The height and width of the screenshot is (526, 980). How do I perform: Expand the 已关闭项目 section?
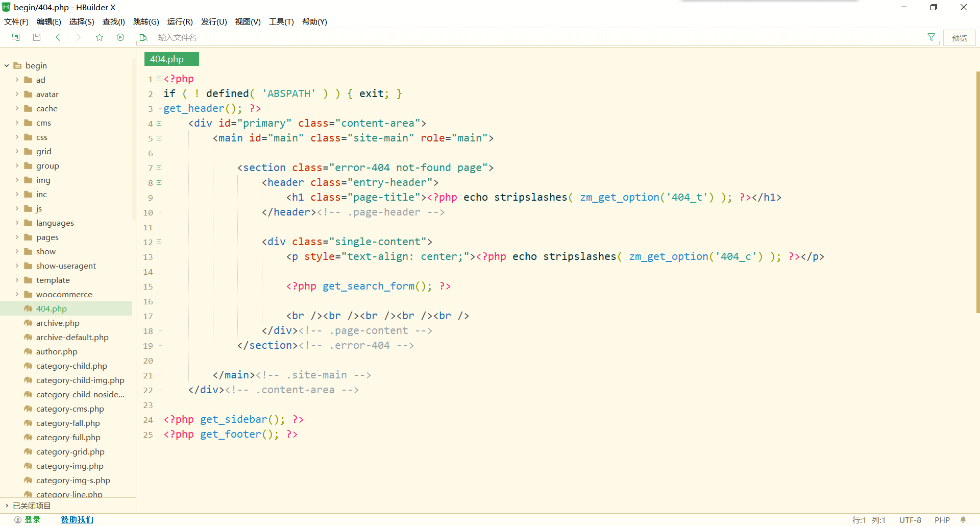click(7, 506)
